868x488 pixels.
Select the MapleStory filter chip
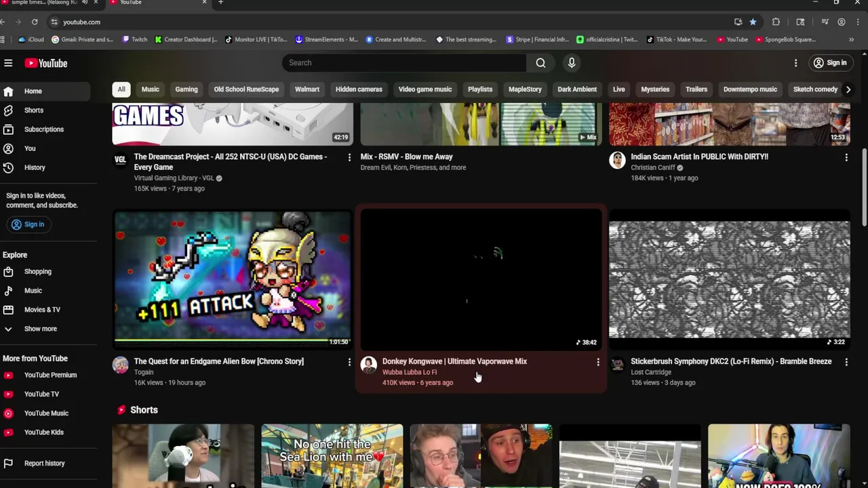(525, 89)
